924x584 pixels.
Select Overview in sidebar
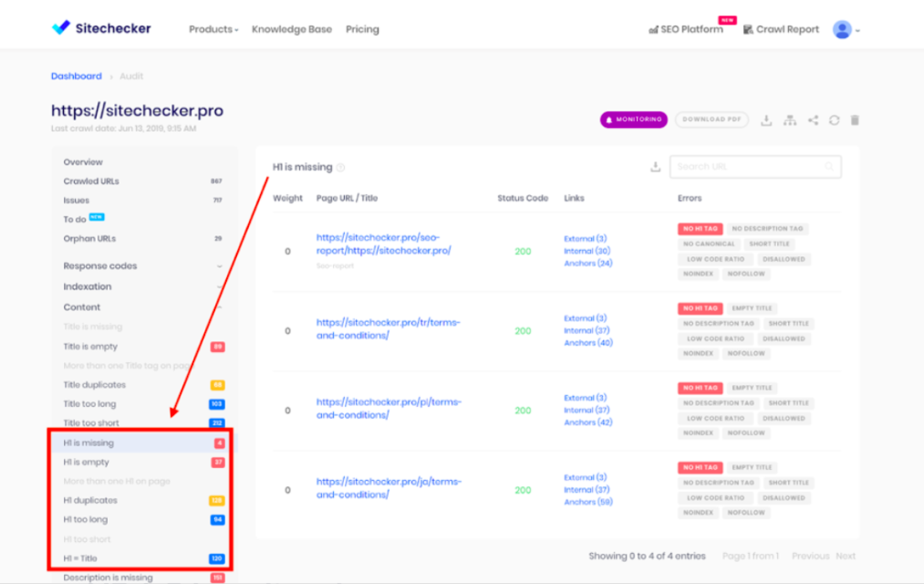pyautogui.click(x=83, y=162)
